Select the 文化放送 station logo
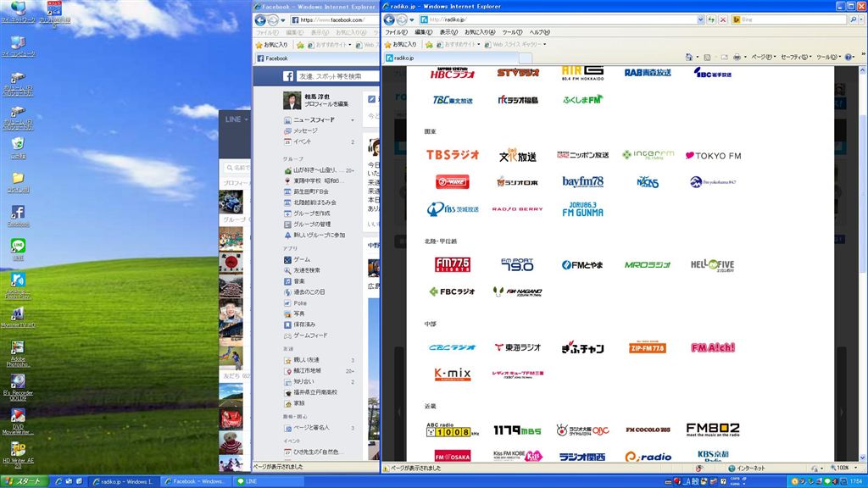Screen dimensions: 868x488 [x=518, y=156]
